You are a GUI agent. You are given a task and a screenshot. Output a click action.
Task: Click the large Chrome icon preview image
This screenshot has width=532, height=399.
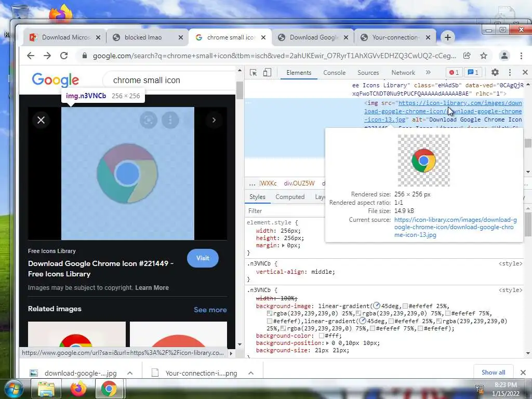click(x=128, y=174)
